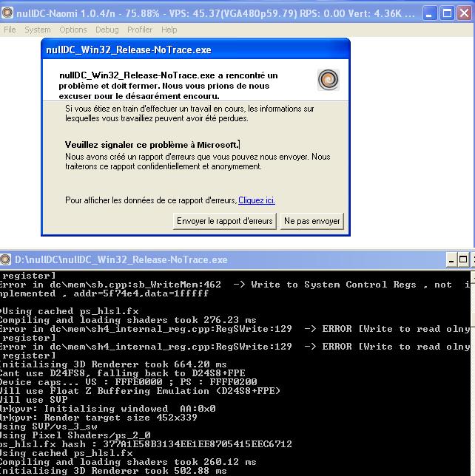Screen dimensions: 475x476
Task: Open the File menu
Action: pos(10,30)
